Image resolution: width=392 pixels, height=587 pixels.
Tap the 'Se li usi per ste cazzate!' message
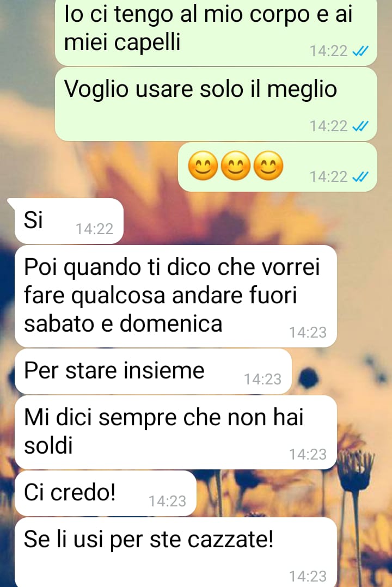(x=176, y=552)
